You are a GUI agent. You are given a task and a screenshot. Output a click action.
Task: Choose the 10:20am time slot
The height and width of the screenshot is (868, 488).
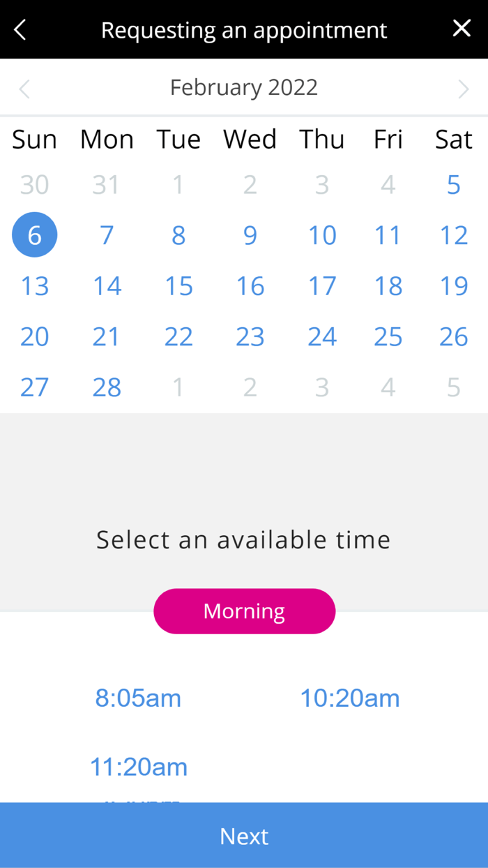tap(349, 698)
